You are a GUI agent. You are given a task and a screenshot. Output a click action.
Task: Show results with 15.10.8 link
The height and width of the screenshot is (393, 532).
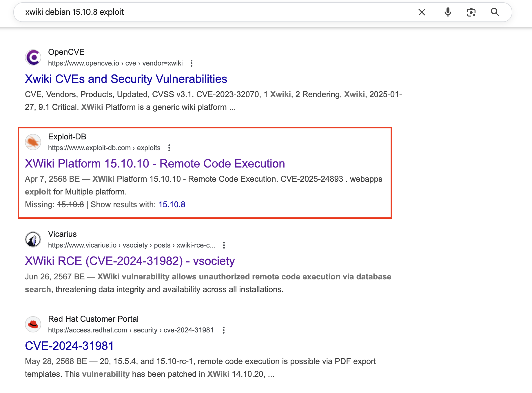172,204
